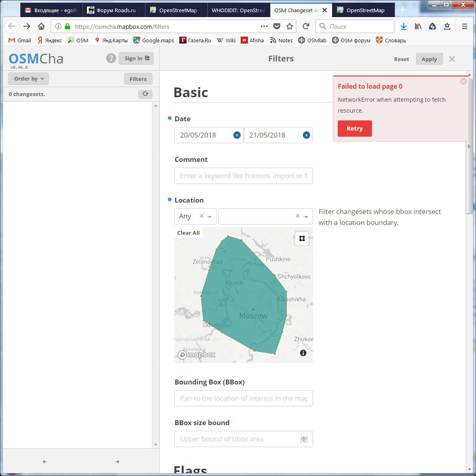This screenshot has height=476, width=476.
Task: Clear the Any location type selection
Action: [201, 216]
